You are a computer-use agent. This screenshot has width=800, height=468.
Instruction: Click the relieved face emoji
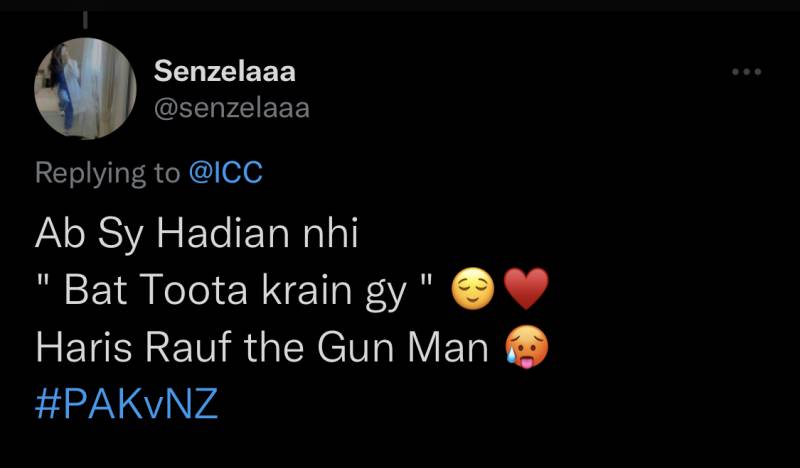pos(471,291)
